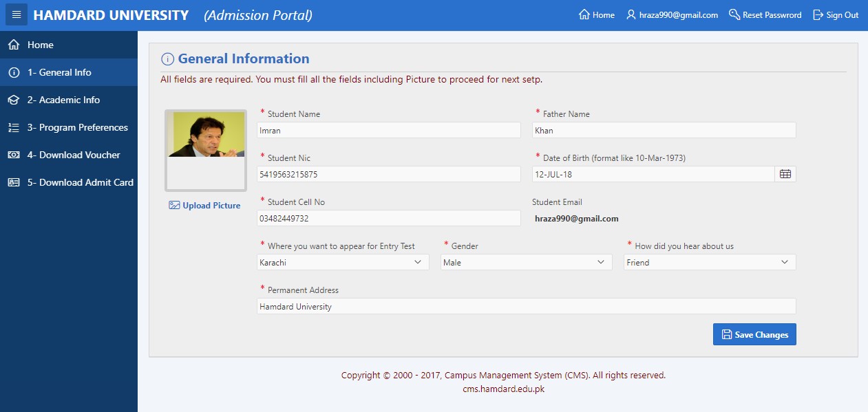Image resolution: width=868 pixels, height=412 pixels.
Task: Click the house icon beside Home in the sidebar
Action: click(x=13, y=45)
